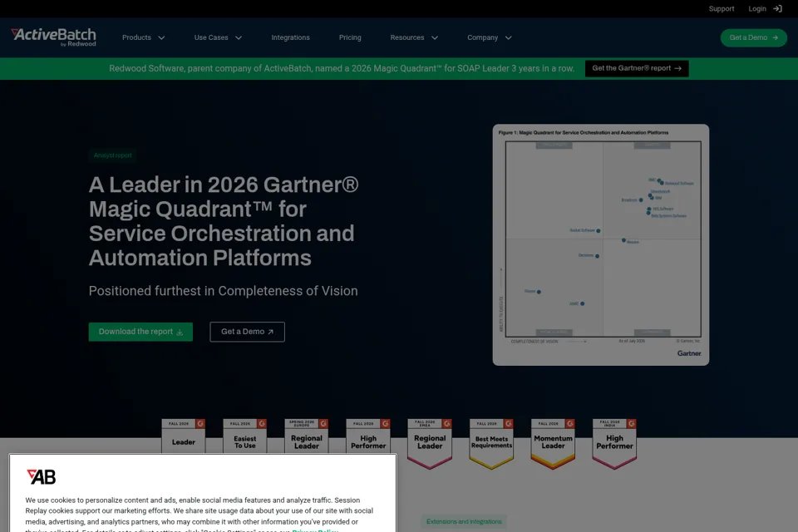Click the outlined Get a Demo button

click(247, 332)
